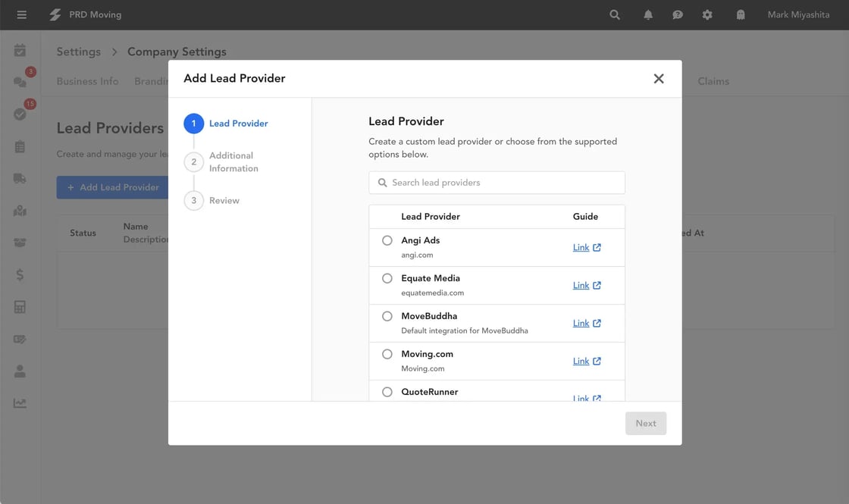Open Moving.com guide Link
The image size is (849, 504).
click(581, 361)
